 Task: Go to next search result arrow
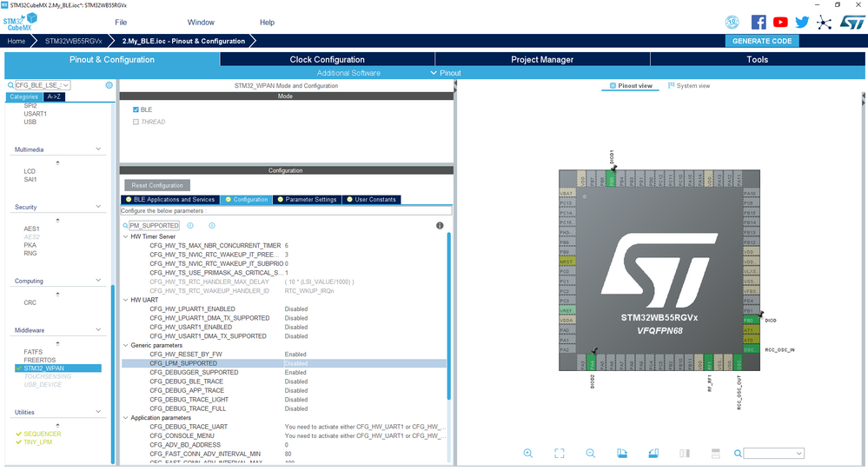tap(211, 225)
